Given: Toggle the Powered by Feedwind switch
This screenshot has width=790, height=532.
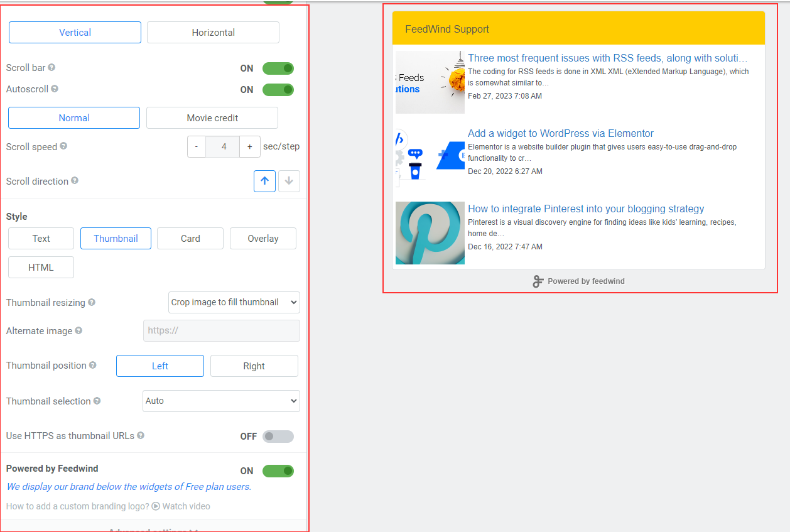Looking at the screenshot, I should point(278,471).
